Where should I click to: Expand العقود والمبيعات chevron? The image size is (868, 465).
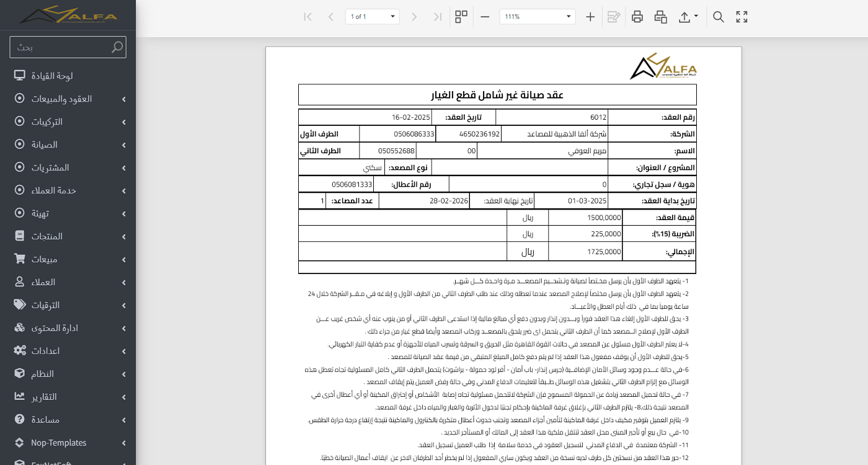coord(124,99)
